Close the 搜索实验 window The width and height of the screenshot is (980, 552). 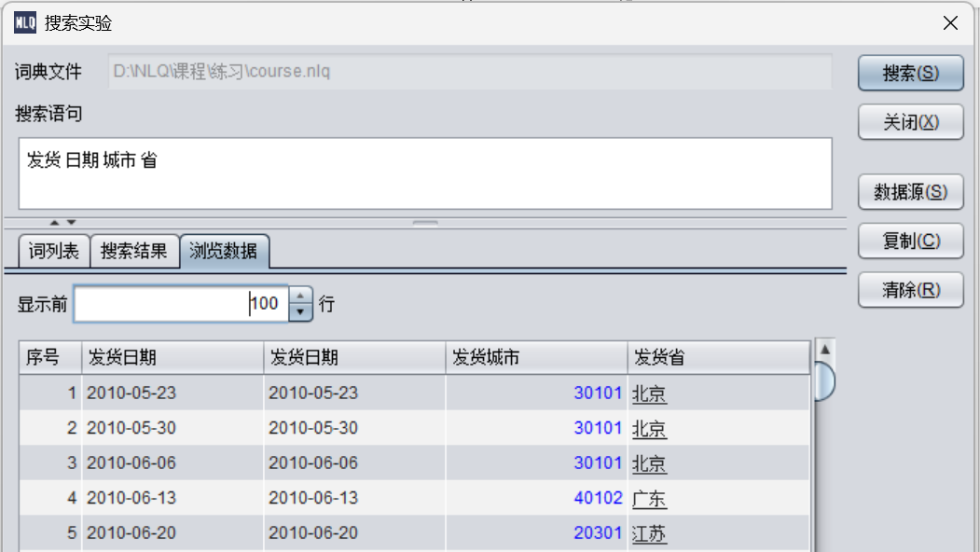[x=950, y=23]
